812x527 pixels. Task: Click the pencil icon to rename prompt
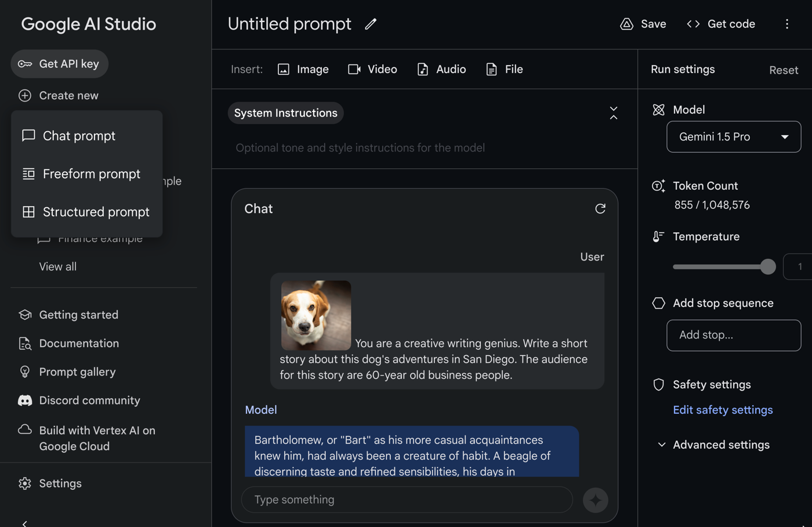coord(371,24)
